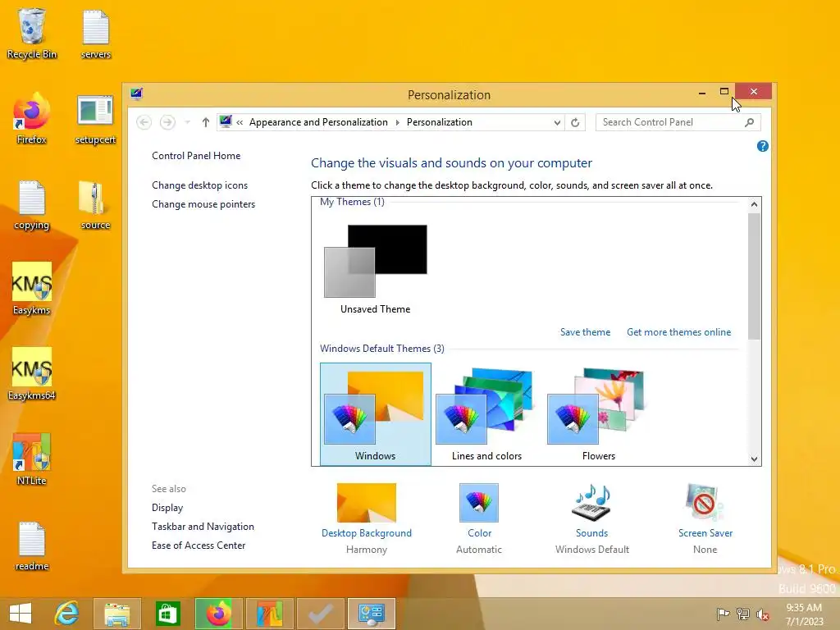Select the Easykms64 desktop icon

coord(32,374)
